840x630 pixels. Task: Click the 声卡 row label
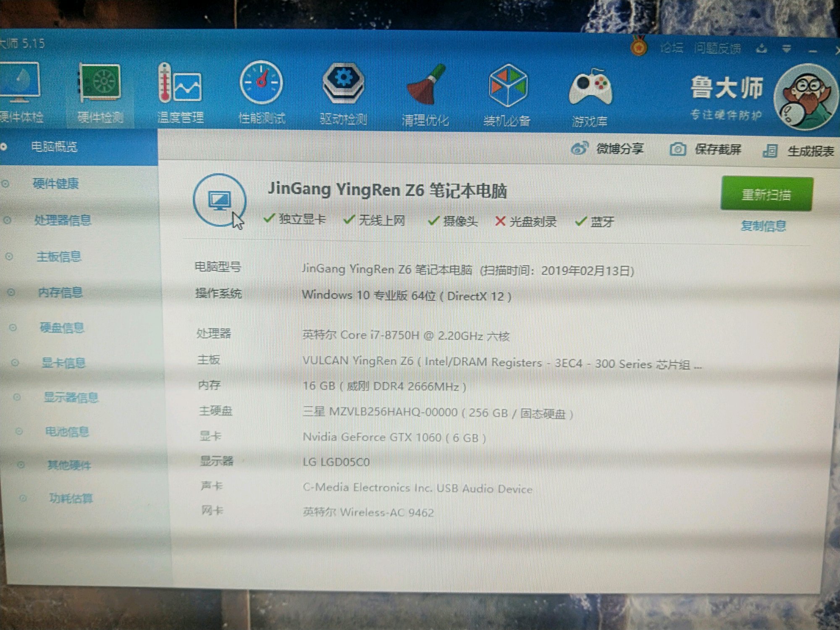[211, 486]
